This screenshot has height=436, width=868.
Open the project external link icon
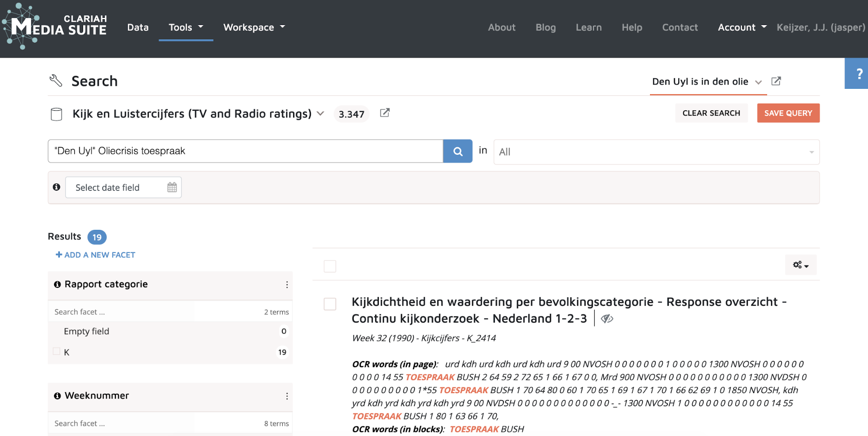pos(776,81)
